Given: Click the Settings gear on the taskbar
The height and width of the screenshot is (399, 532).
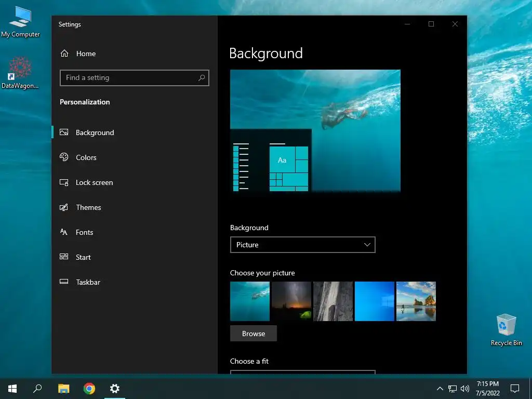Looking at the screenshot, I should [115, 389].
